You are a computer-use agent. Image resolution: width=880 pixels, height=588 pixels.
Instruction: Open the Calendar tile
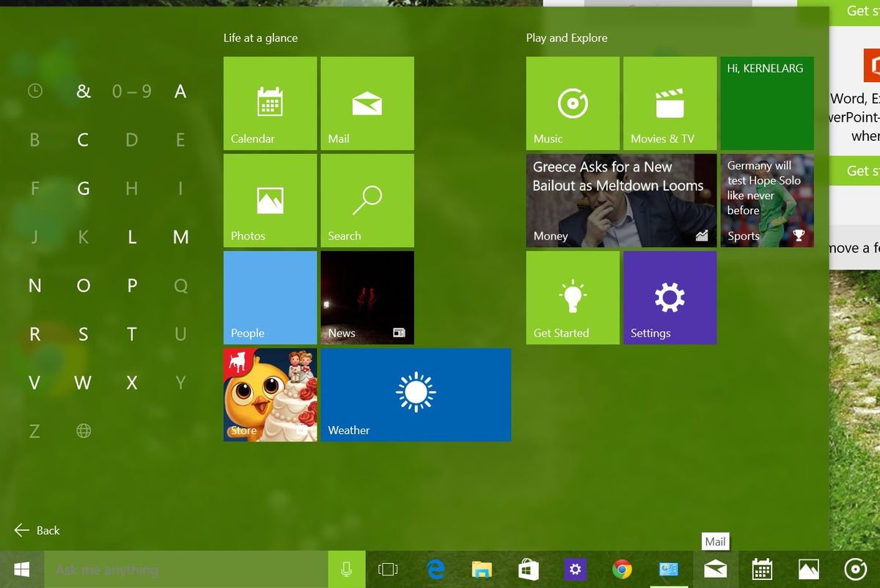pos(269,103)
